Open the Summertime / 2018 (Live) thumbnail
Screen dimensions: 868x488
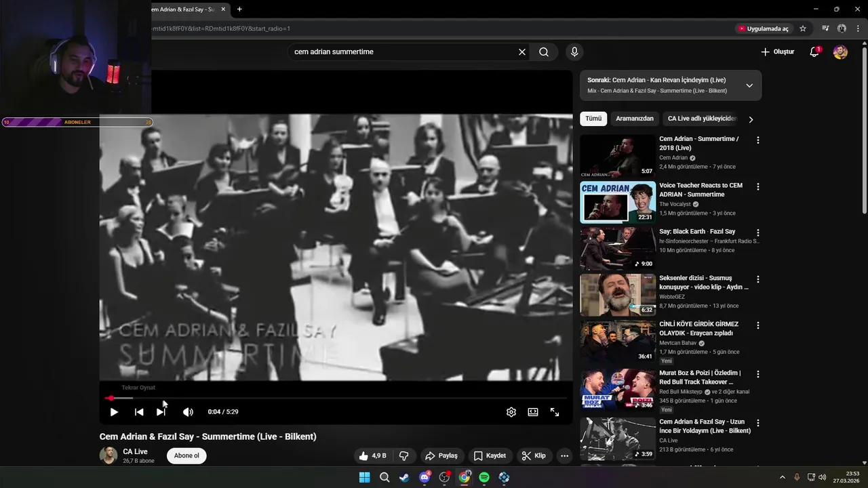pyautogui.click(x=618, y=156)
